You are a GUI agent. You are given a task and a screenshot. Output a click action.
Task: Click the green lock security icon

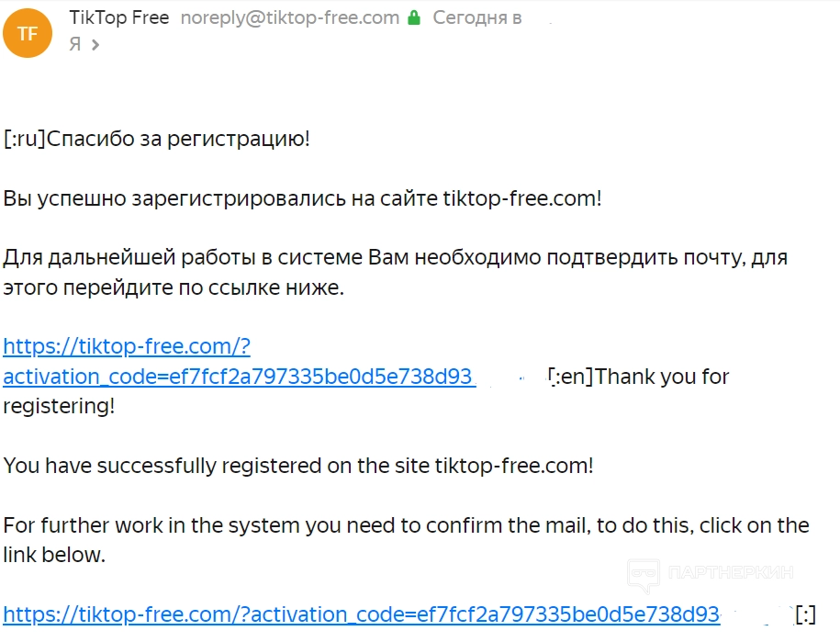[415, 17]
